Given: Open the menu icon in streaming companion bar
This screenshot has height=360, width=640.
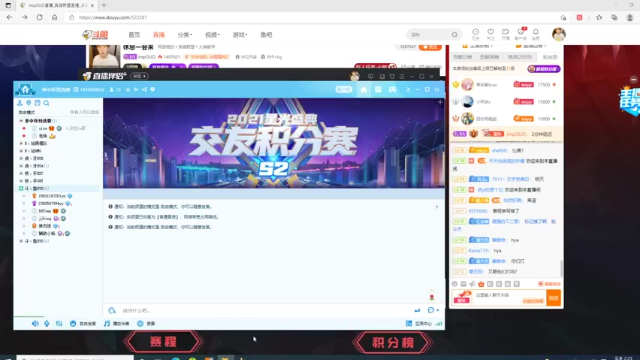Looking at the screenshot, I should click(402, 76).
